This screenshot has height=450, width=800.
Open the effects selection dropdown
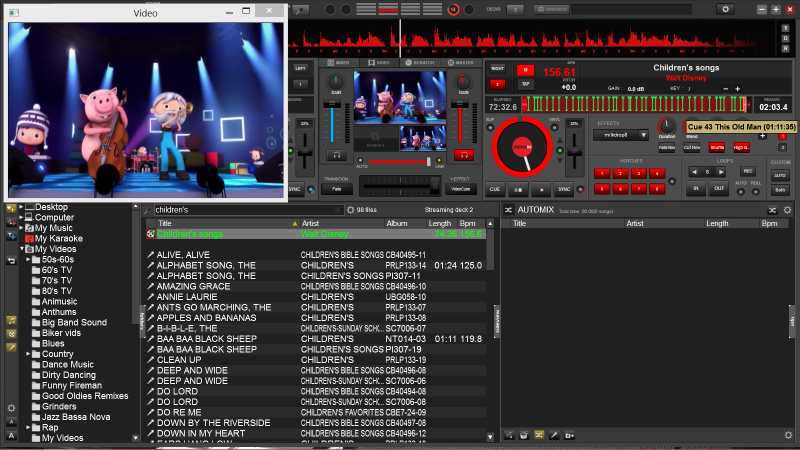[x=621, y=134]
